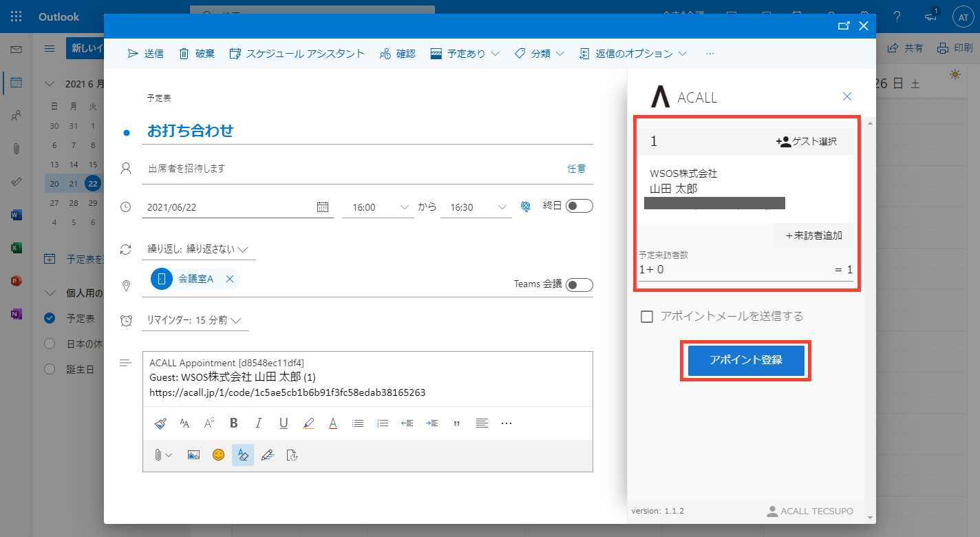This screenshot has width=980, height=537.
Task: Click the 確認 toolbar item
Action: (x=398, y=54)
